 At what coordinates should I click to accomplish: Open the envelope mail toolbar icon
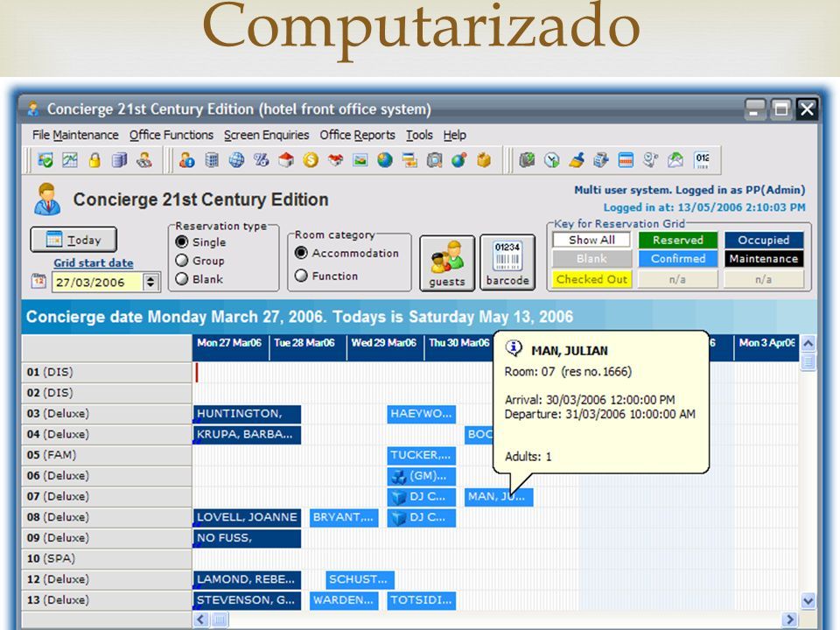coord(675,159)
